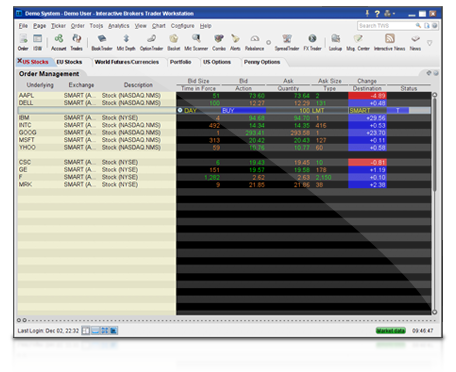Screen dimensions: 456x372
Task: Expand the toolbar overflow arrow
Action: [430, 43]
